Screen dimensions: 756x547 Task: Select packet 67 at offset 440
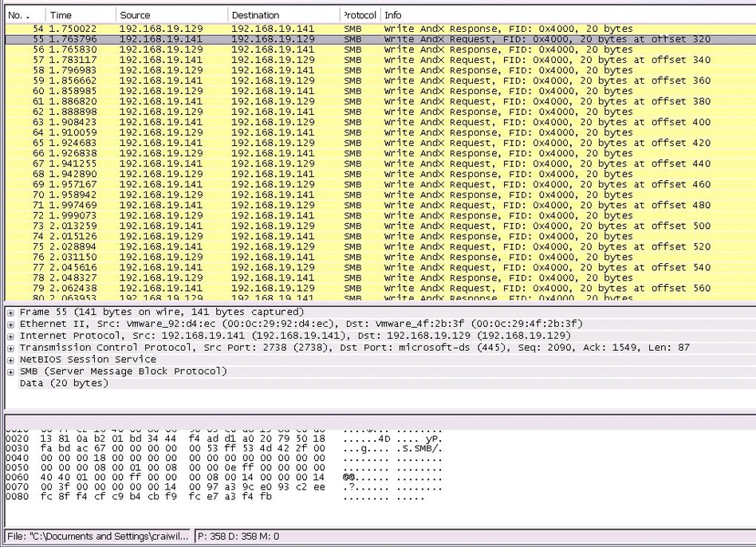(x=380, y=163)
